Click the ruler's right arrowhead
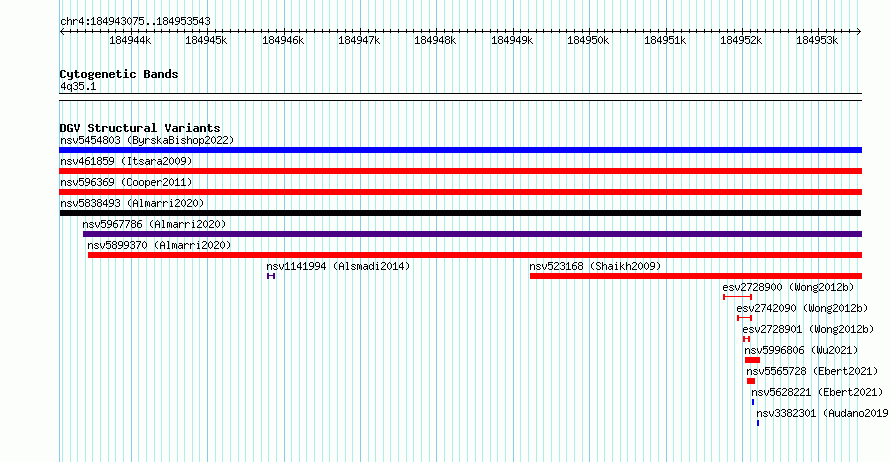The height and width of the screenshot is (462, 890). [x=859, y=32]
